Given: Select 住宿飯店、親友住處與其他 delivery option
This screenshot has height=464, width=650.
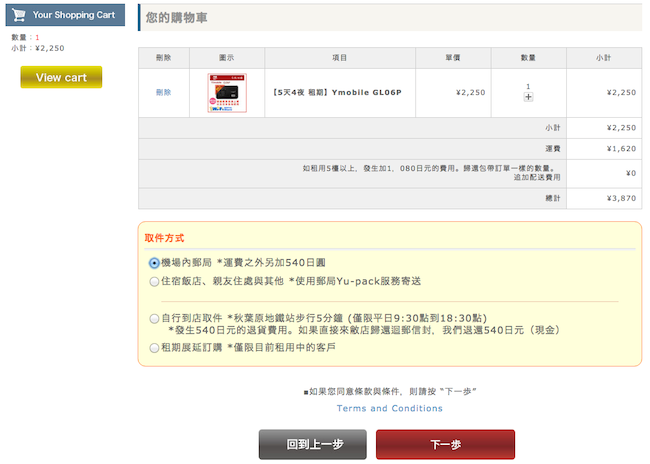Looking at the screenshot, I should click(154, 282).
